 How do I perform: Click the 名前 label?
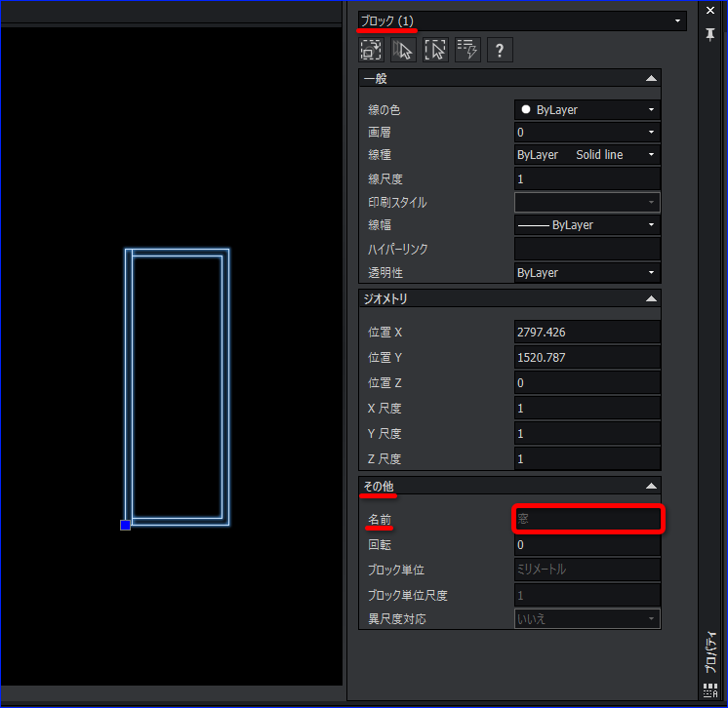tap(380, 520)
